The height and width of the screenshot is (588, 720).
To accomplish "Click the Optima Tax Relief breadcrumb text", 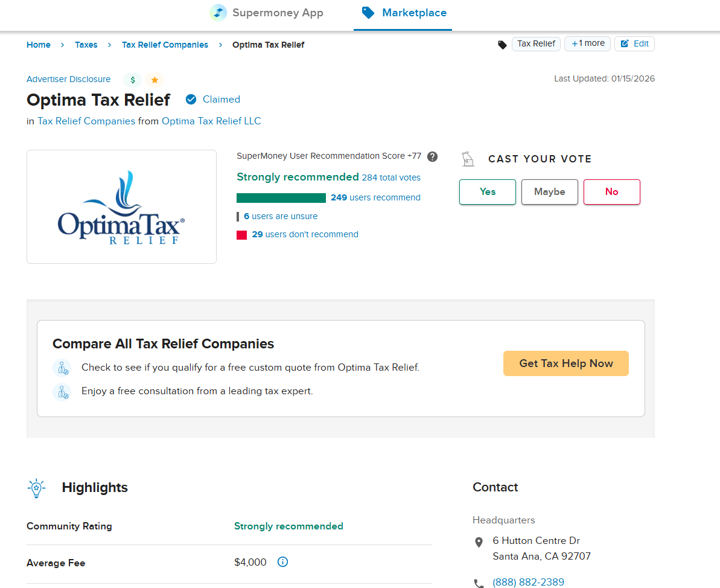I will 268,45.
